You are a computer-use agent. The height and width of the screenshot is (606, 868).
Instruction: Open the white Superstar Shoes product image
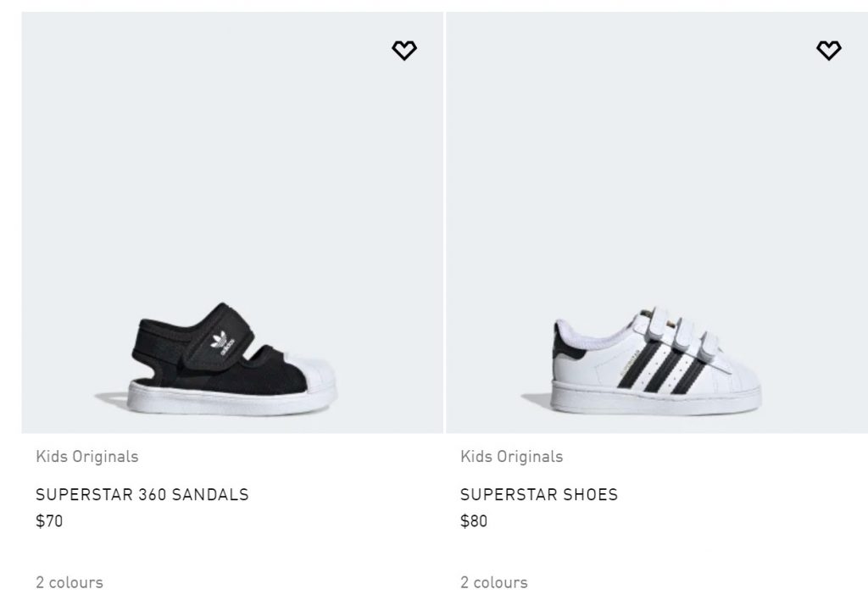(656, 220)
